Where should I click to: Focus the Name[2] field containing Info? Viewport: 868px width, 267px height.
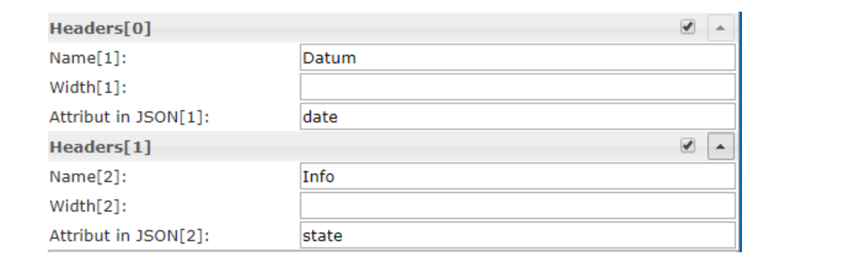518,177
